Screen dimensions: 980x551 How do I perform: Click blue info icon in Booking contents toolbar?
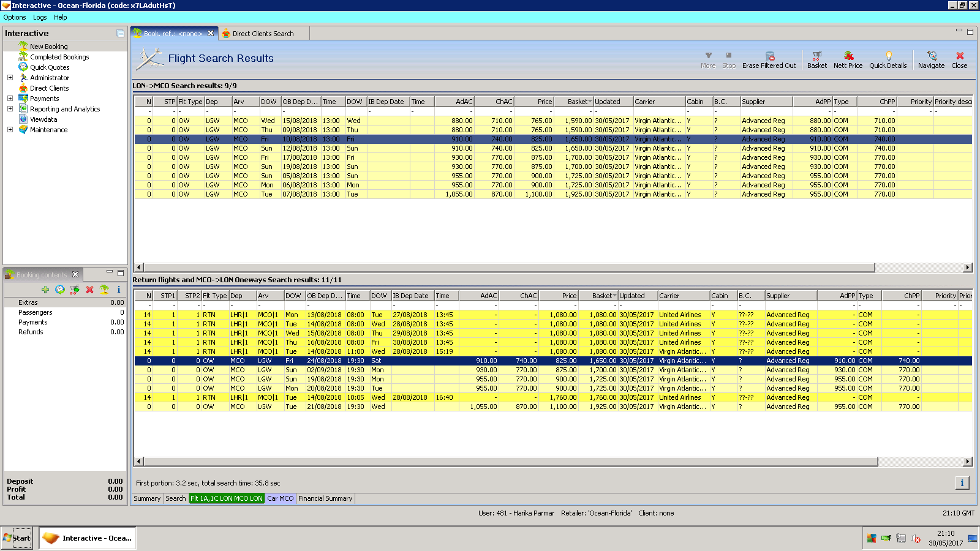pyautogui.click(x=118, y=290)
